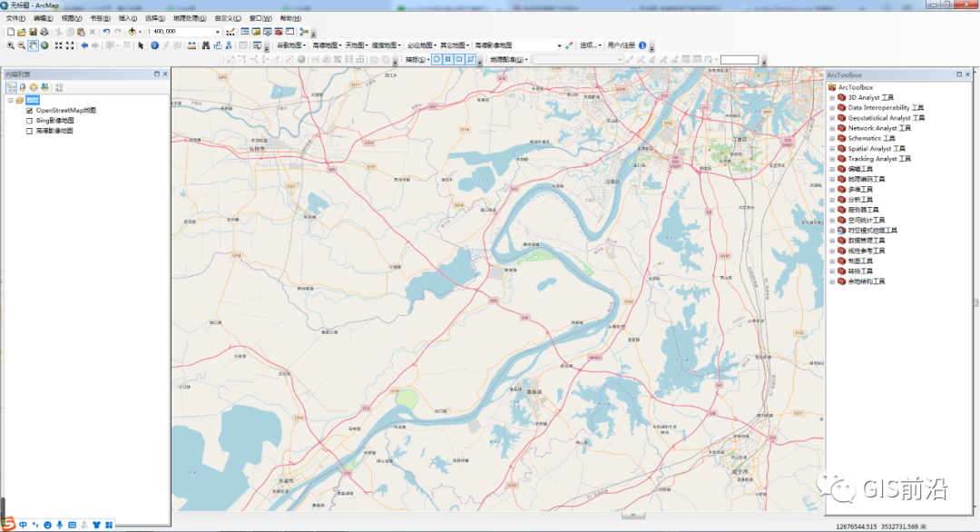Enable the Bing影像地图 layer

(29, 121)
